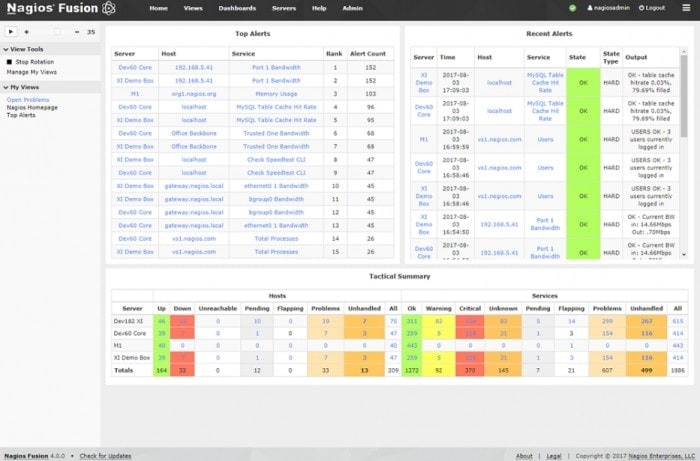Open the Help menu
This screenshot has height=461, width=700.
(x=319, y=8)
